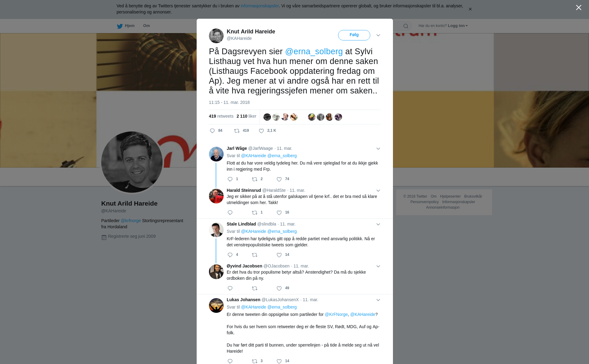
Task: Retweet Lukas Johansen's reply
Action: point(255,361)
